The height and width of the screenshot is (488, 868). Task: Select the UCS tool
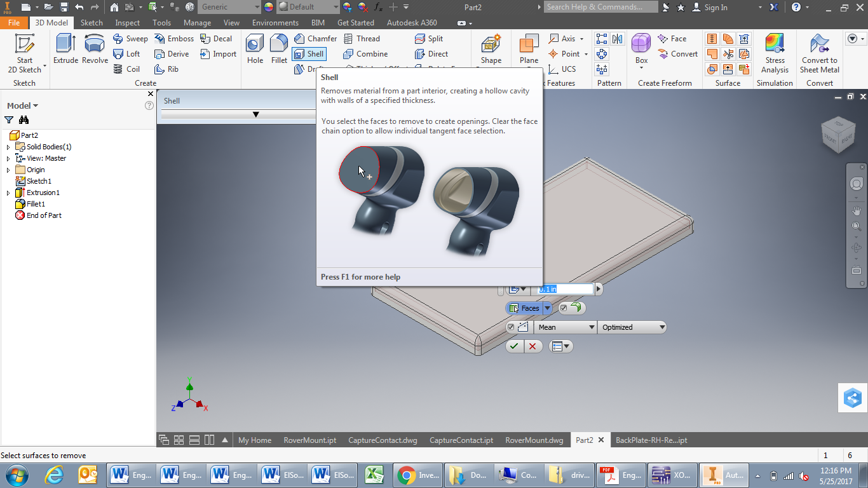562,69
